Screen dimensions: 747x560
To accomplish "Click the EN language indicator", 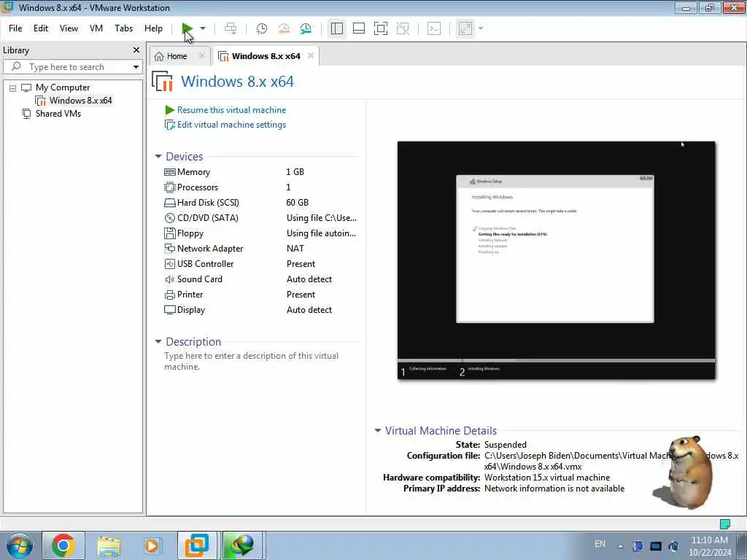I will [x=600, y=544].
